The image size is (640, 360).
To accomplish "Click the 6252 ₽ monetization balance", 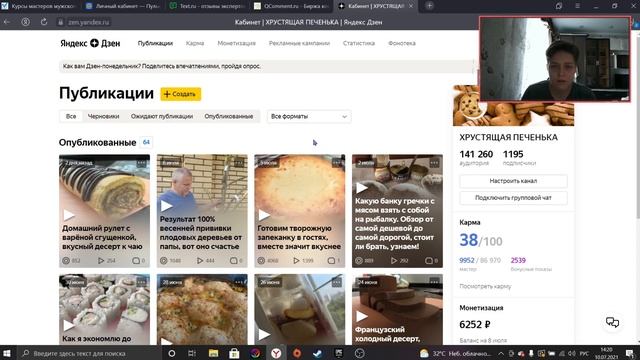I will (475, 324).
